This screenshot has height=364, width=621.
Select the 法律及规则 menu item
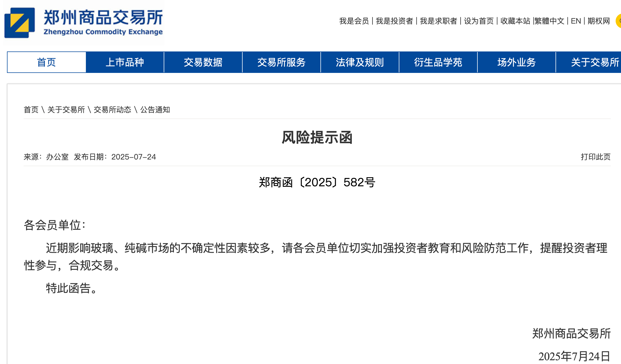click(x=360, y=62)
